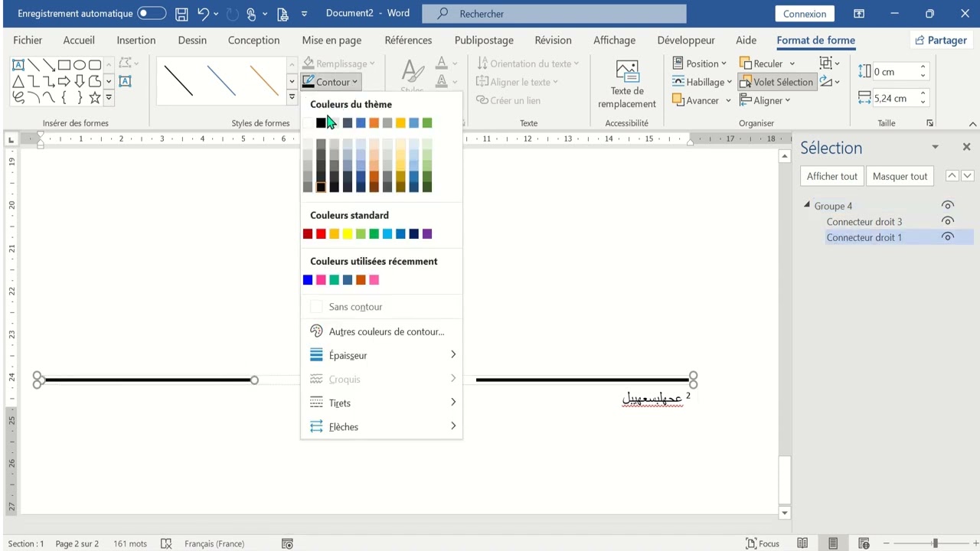
Task: Switch to Focus mode in status bar
Action: 763,543
